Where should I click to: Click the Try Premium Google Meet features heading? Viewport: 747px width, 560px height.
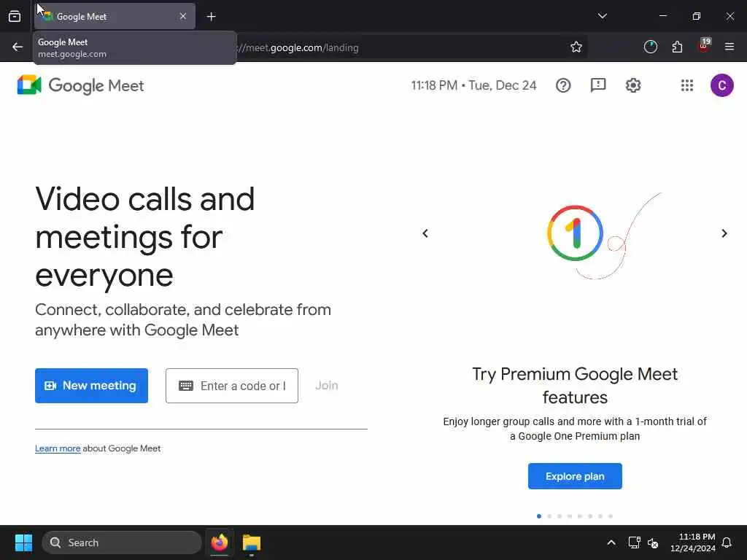[575, 386]
